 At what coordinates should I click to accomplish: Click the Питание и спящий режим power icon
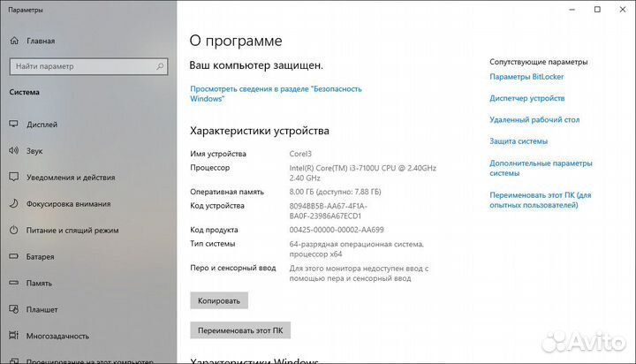tap(14, 230)
